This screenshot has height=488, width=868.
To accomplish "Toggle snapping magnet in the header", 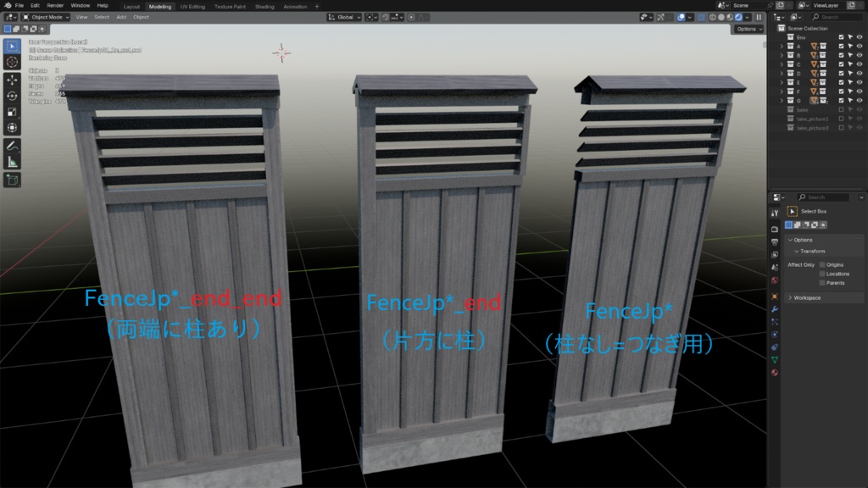I will [386, 17].
